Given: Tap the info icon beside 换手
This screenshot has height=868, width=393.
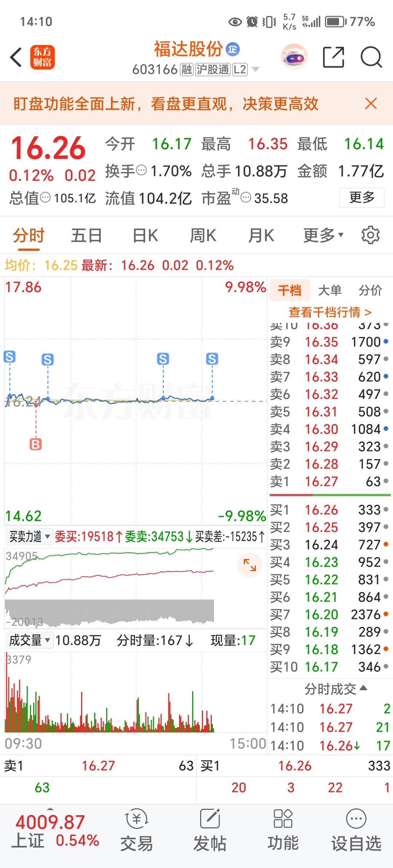Looking at the screenshot, I should coord(141,170).
